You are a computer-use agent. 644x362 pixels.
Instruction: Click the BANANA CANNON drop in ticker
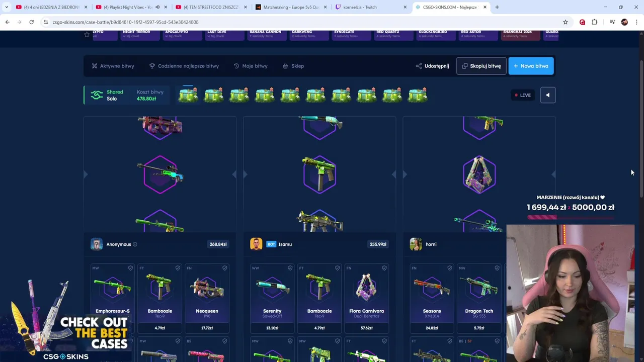[267, 34]
